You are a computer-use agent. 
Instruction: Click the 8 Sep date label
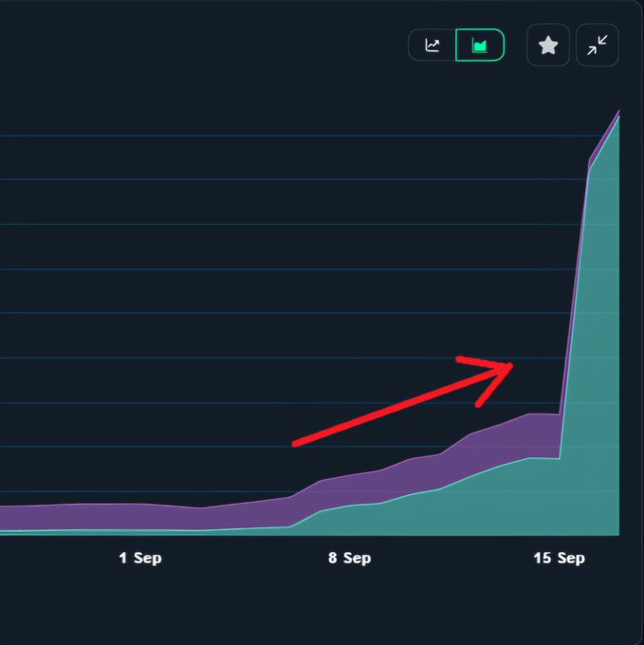350,559
